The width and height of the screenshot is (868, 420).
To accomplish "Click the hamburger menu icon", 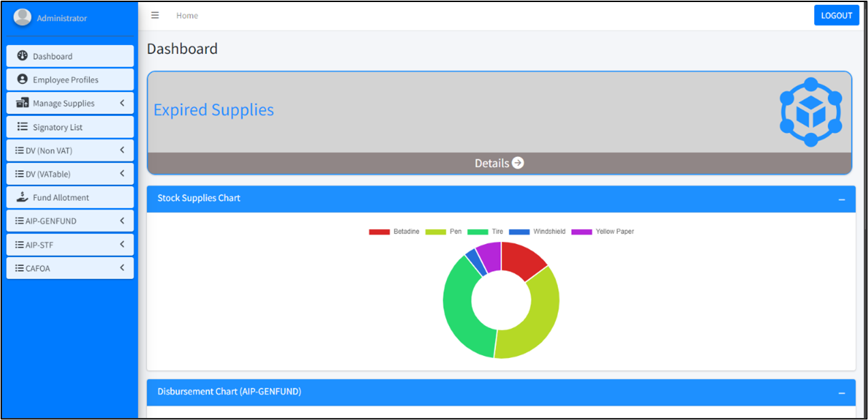I will (x=155, y=15).
